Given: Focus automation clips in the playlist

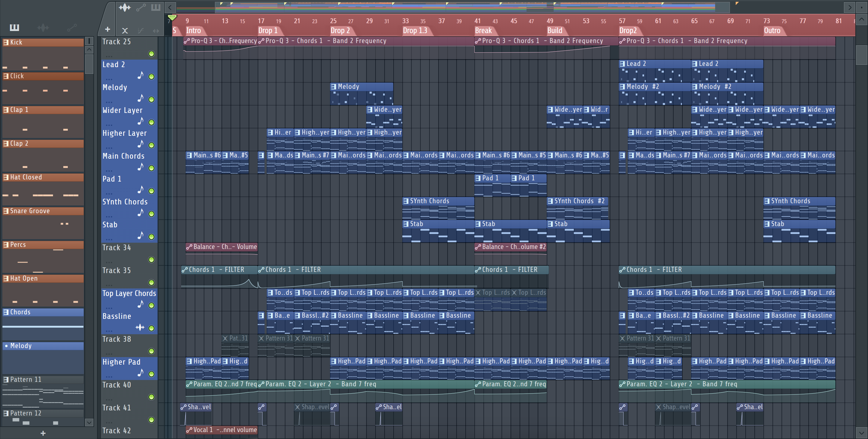Looking at the screenshot, I should coord(141,8).
